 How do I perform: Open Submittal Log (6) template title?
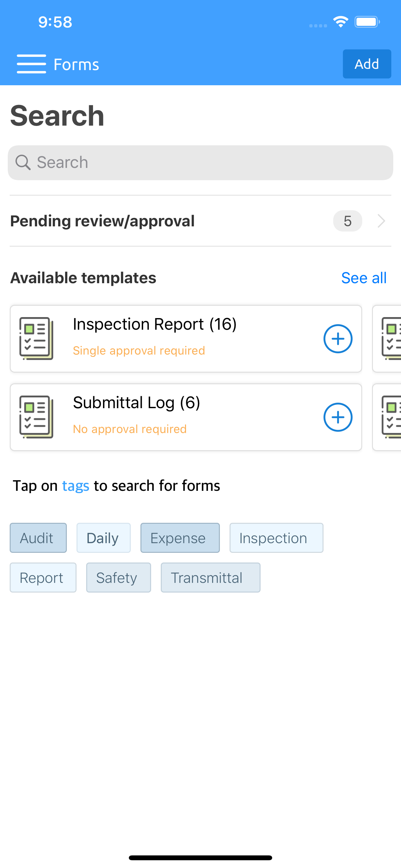pyautogui.click(x=137, y=403)
